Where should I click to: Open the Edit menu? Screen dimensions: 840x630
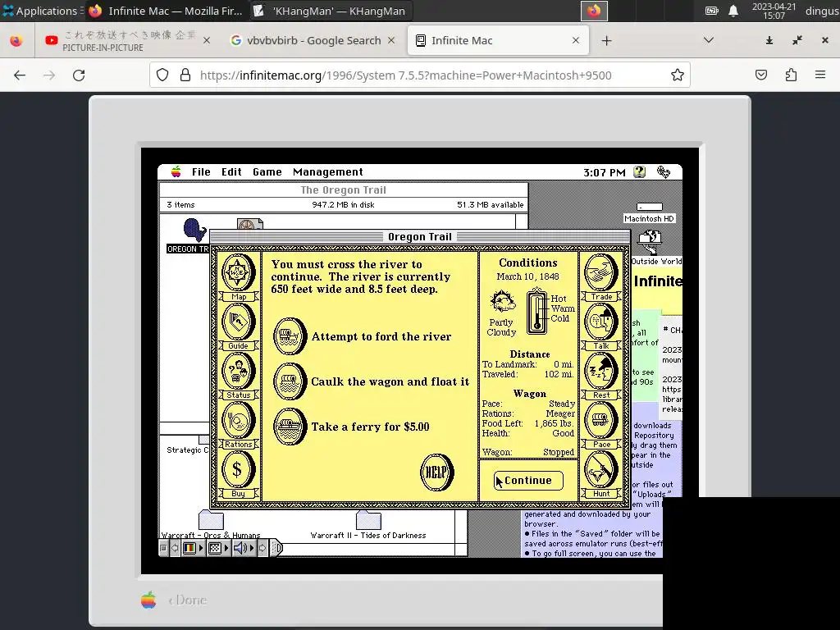[231, 172]
